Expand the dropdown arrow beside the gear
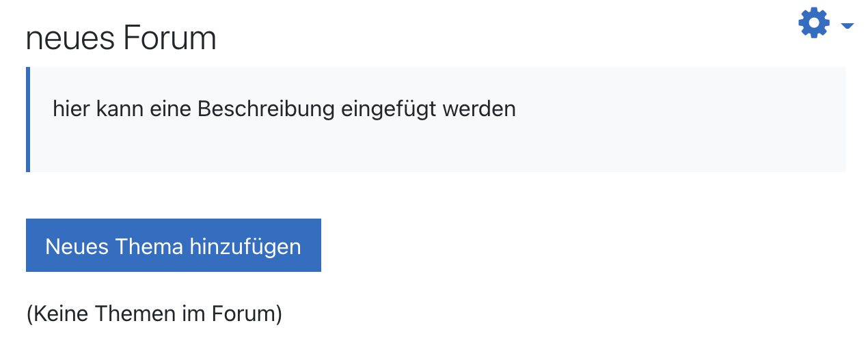 tap(847, 26)
